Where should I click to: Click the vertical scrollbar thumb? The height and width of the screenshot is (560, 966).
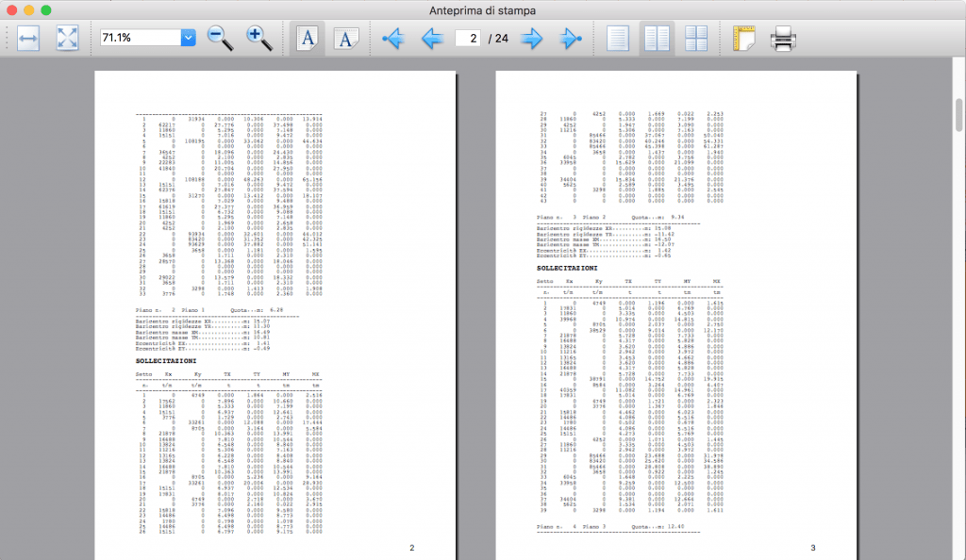tap(959, 114)
